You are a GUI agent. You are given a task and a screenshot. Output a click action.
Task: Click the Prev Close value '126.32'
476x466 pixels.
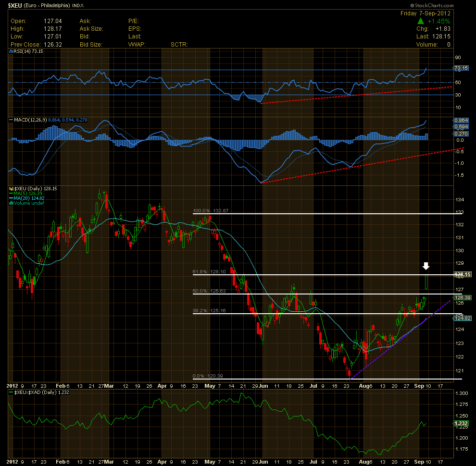click(53, 45)
